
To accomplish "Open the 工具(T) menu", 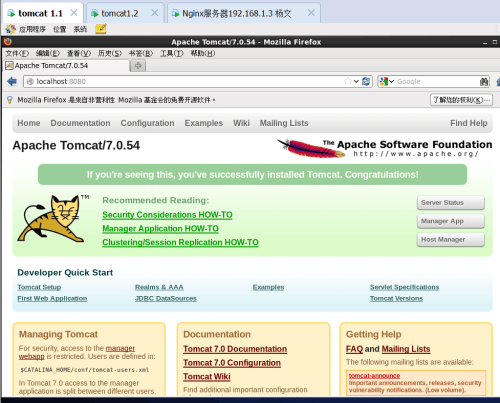I will [x=172, y=53].
